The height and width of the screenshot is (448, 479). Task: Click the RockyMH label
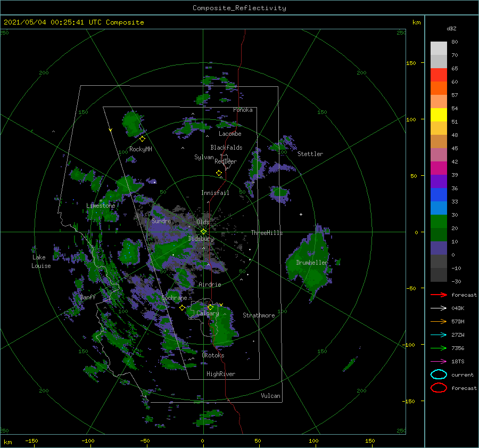(x=141, y=149)
